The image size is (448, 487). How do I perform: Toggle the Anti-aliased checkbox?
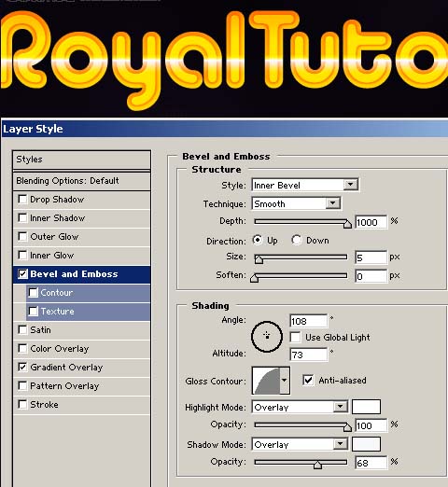pos(308,380)
